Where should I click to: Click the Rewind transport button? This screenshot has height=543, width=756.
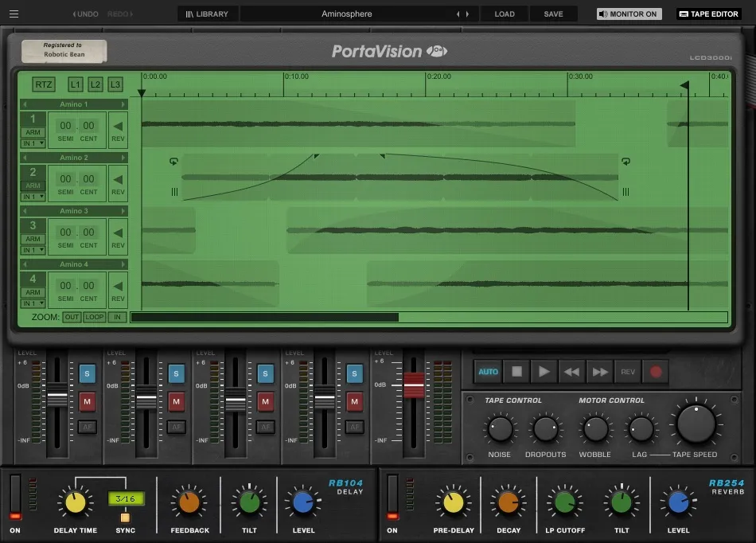(x=572, y=372)
